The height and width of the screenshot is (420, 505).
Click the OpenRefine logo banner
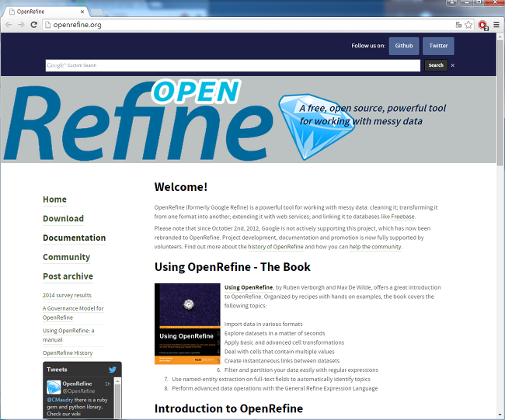coord(138,120)
